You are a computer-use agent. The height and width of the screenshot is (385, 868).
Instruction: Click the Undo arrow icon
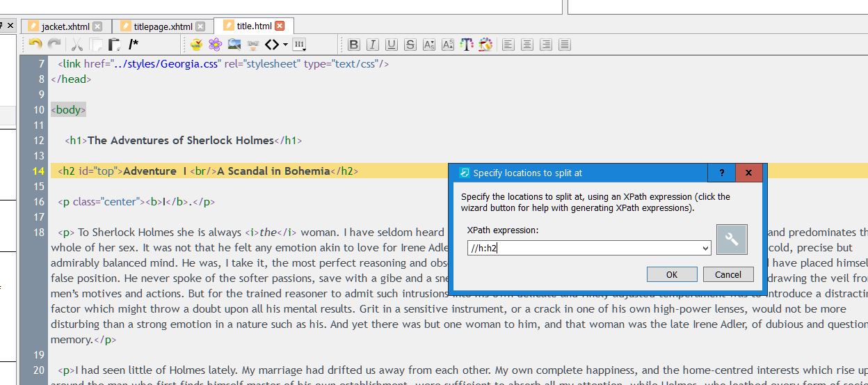coord(35,45)
